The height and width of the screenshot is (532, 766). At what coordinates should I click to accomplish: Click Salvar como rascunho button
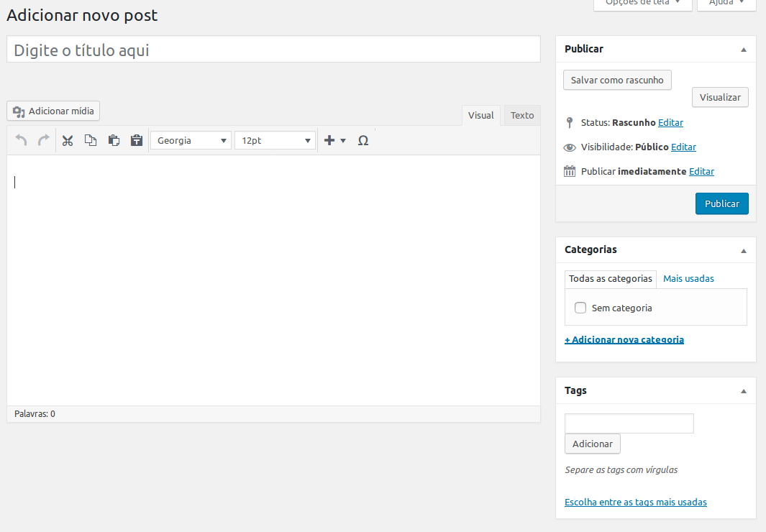(x=617, y=80)
